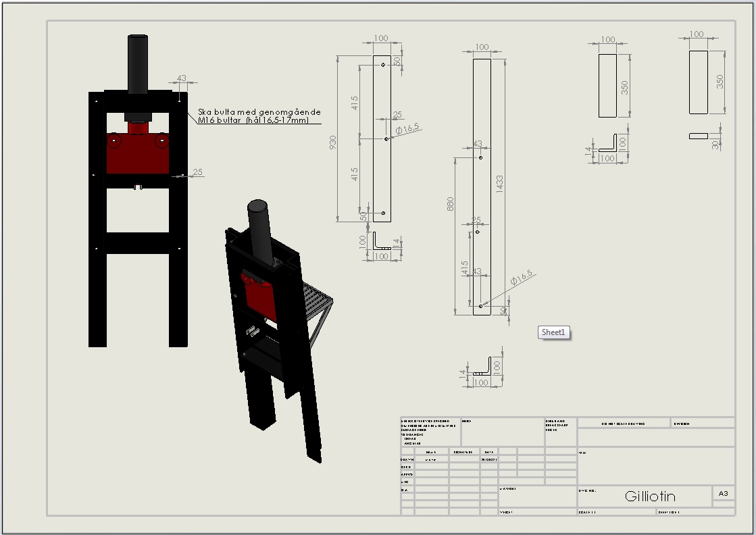Select the 1433 length dimension
Viewport: 756px width, 535px height.
tap(499, 184)
